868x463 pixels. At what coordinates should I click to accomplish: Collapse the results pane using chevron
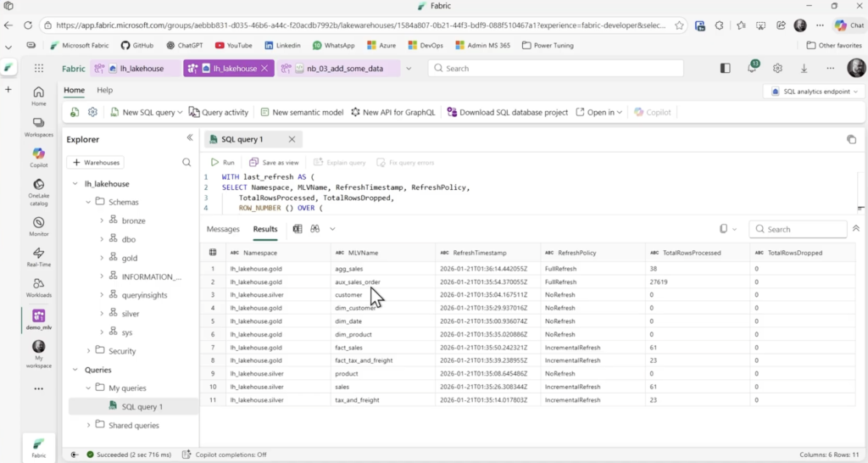tap(856, 229)
